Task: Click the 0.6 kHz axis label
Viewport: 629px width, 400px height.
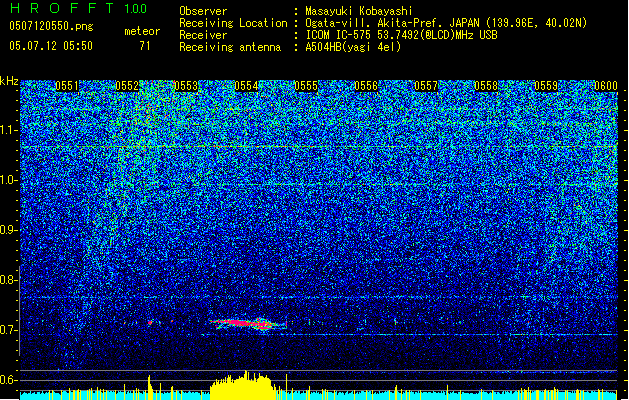Action: click(x=9, y=380)
